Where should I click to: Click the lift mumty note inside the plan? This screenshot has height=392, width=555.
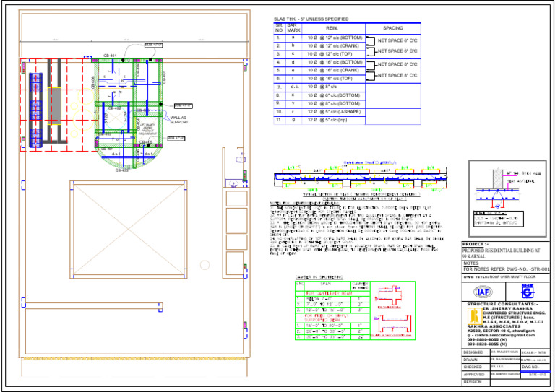click(x=147, y=129)
